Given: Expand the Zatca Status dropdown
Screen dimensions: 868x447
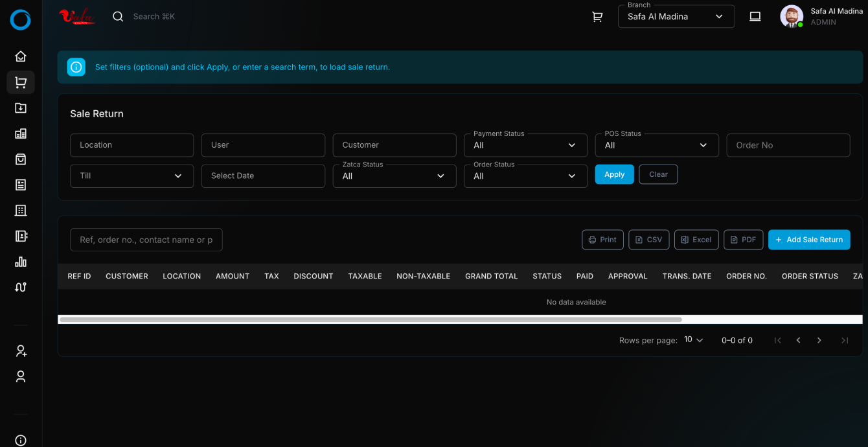Looking at the screenshot, I should coord(394,176).
